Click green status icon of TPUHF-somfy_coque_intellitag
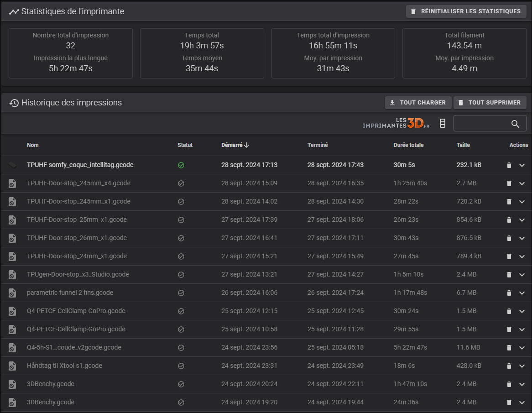The height and width of the screenshot is (413, 532). 181,165
